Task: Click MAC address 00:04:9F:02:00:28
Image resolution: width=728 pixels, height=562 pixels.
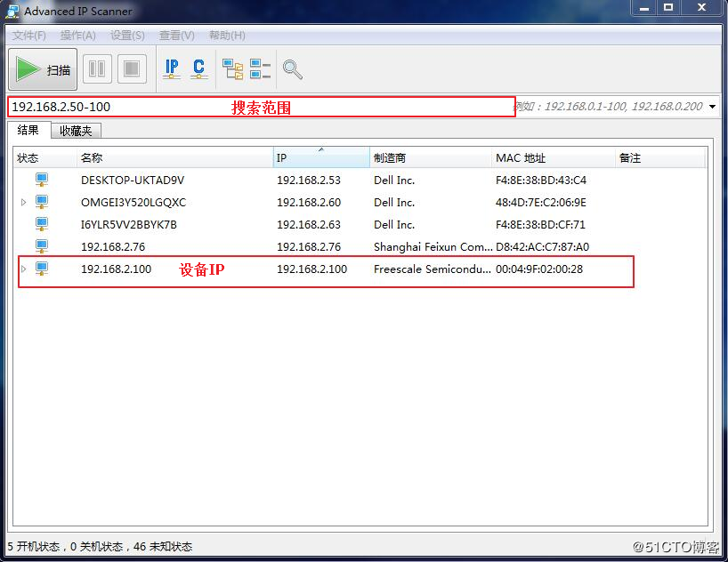Action: [x=539, y=269]
